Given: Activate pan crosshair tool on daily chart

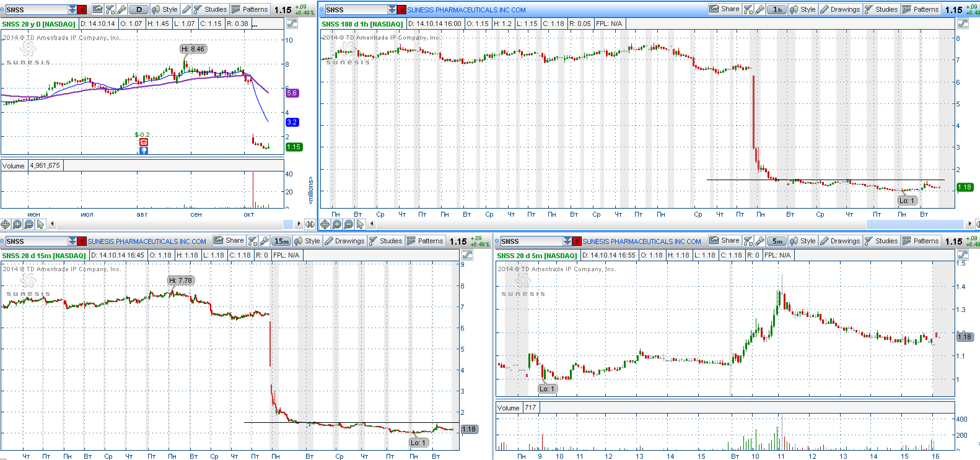Looking at the screenshot, I should tap(6, 224).
